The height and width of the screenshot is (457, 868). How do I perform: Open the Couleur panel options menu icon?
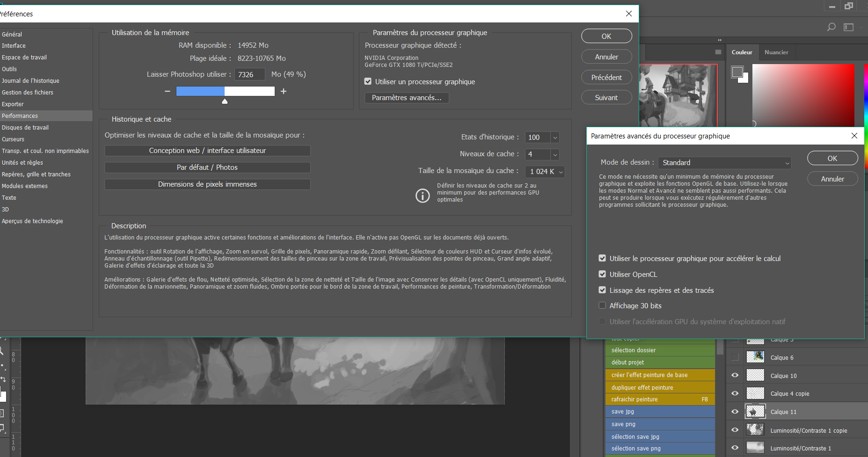coord(718,52)
